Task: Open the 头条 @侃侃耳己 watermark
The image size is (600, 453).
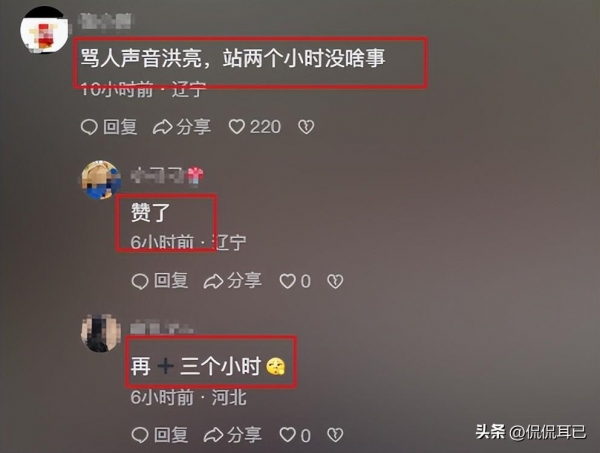Action: click(530, 432)
